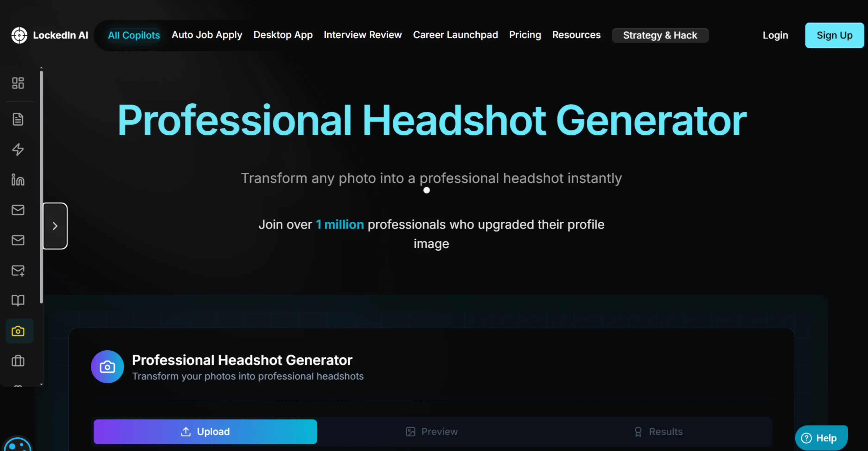The width and height of the screenshot is (868, 451).
Task: Open the briefcase sidebar icon
Action: (18, 361)
